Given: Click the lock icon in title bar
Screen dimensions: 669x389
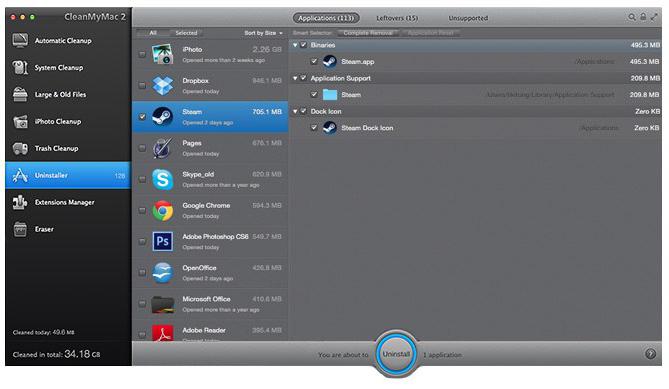Looking at the screenshot, I should coord(643,17).
